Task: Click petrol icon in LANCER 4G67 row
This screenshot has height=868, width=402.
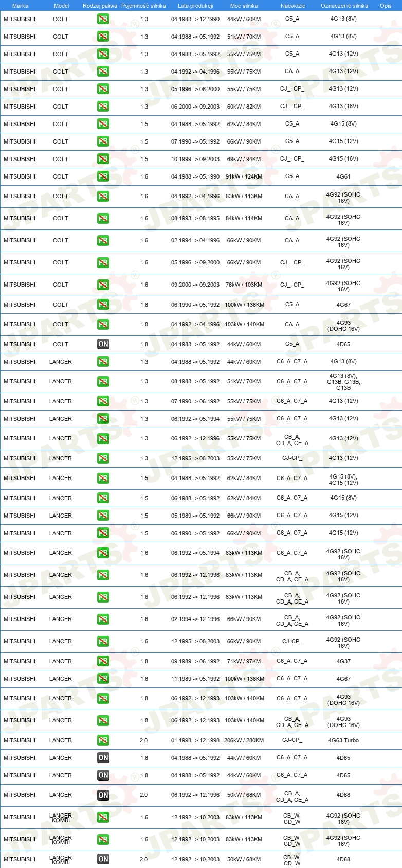Action: 103,679
